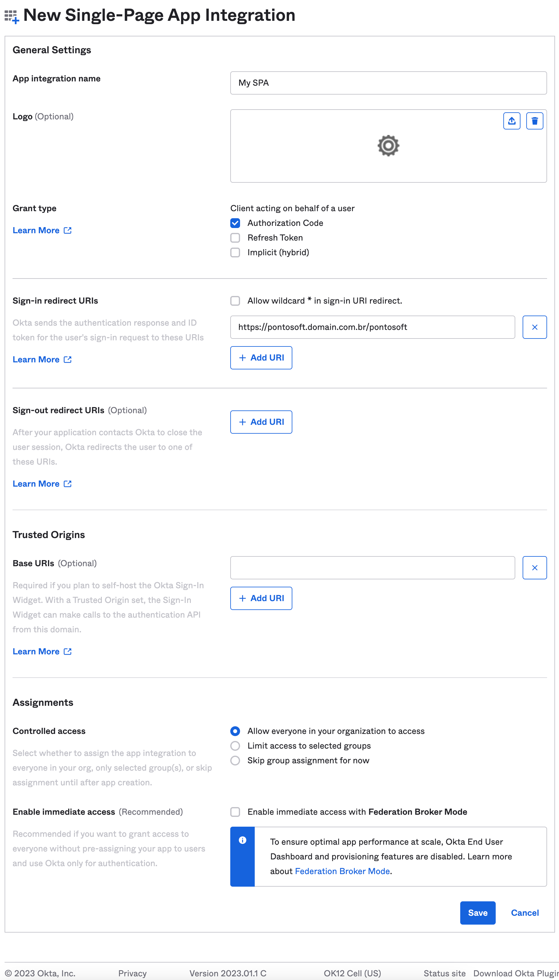The height and width of the screenshot is (980, 559).
Task: Uncheck the Authorization Code grant type
Action: coord(235,223)
